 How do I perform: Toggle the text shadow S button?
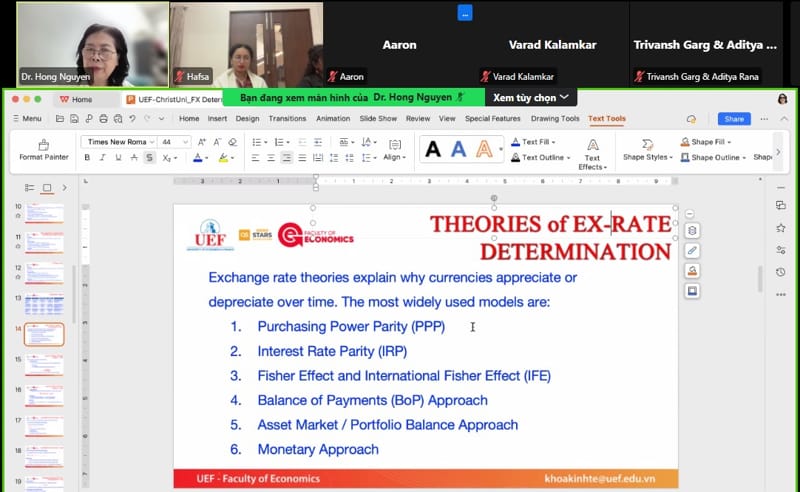149,157
